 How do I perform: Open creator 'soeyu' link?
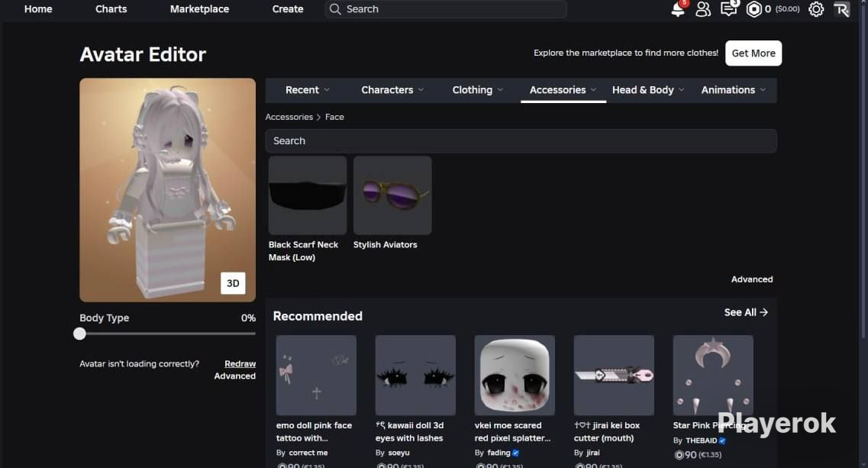coord(399,453)
